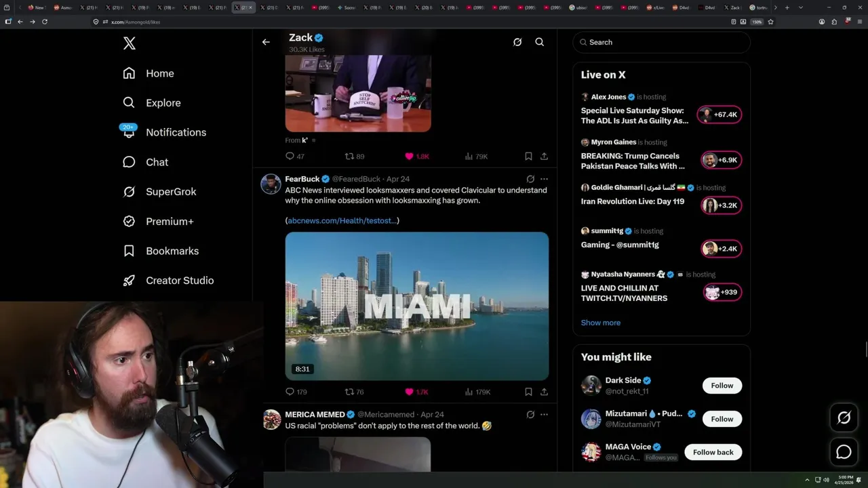Join Goldie Ghamari live with +3.2K
The image size is (868, 488).
(721, 205)
